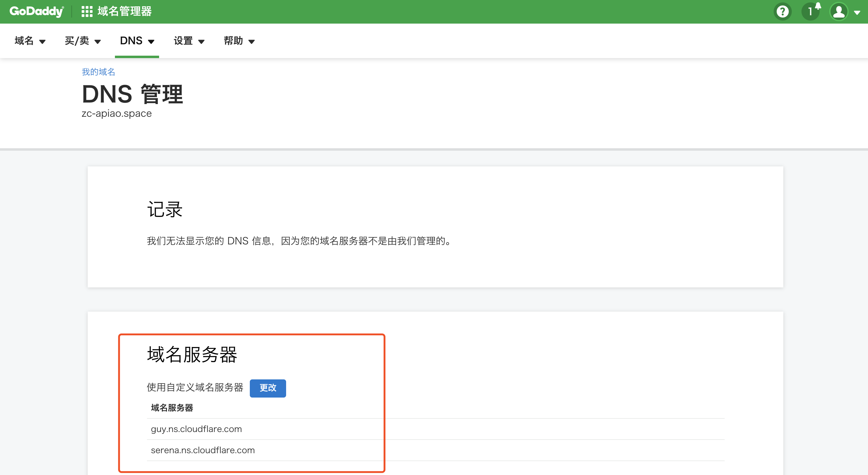Expand the account dropdown arrow
Screen dimensions: 868x475
tap(857, 13)
